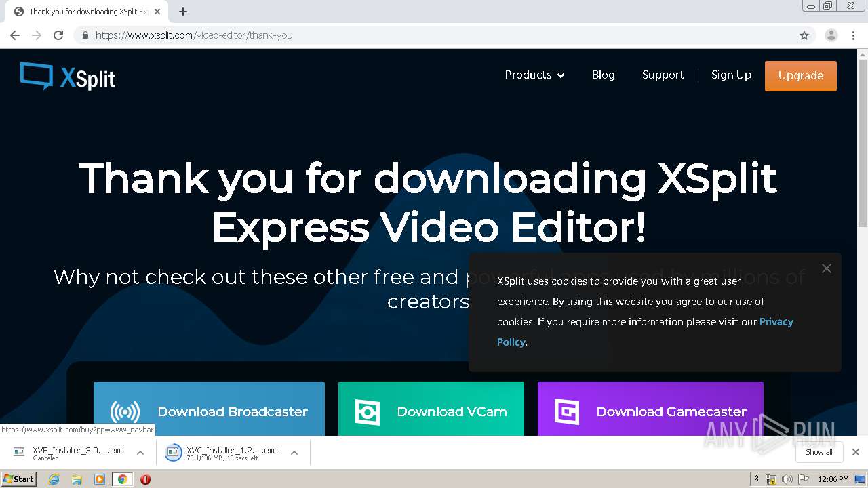Open the Blog page
The height and width of the screenshot is (488, 868).
click(x=603, y=75)
